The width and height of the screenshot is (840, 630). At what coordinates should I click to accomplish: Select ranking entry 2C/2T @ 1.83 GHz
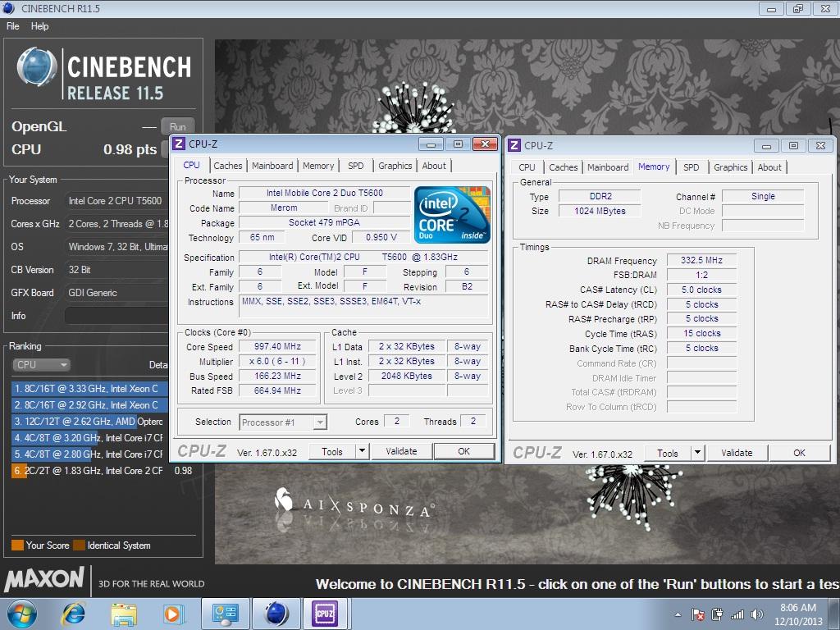tap(102, 470)
